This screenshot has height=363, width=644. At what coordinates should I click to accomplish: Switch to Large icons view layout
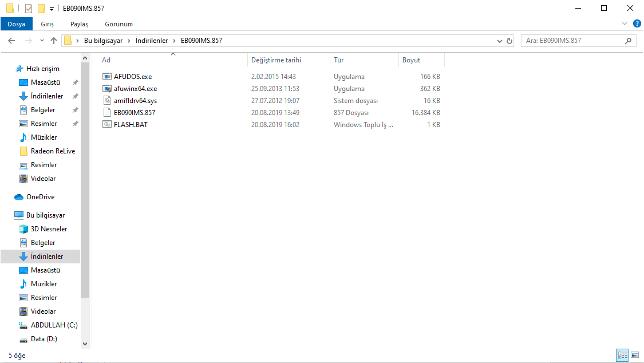635,355
